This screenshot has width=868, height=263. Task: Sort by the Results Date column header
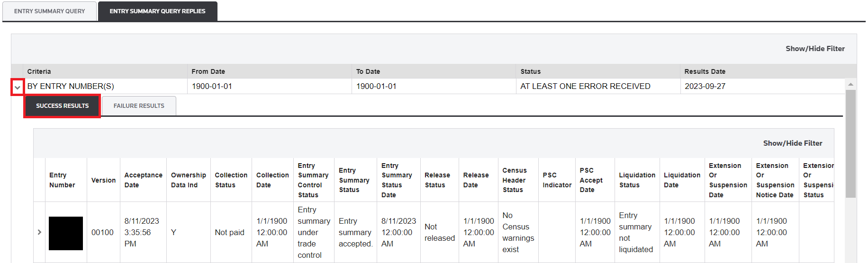point(705,71)
